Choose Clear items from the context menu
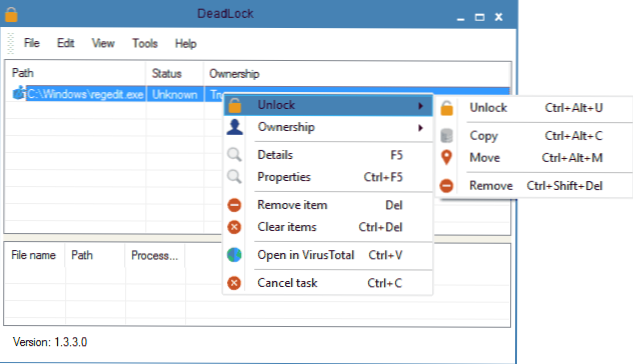This screenshot has width=633, height=364. [328, 227]
